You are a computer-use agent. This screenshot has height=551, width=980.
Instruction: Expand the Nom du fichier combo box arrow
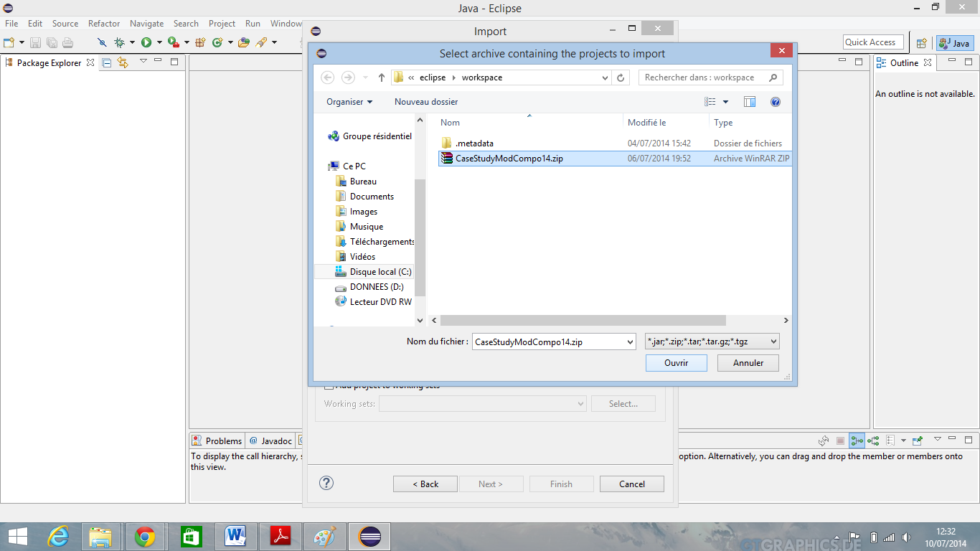(629, 342)
